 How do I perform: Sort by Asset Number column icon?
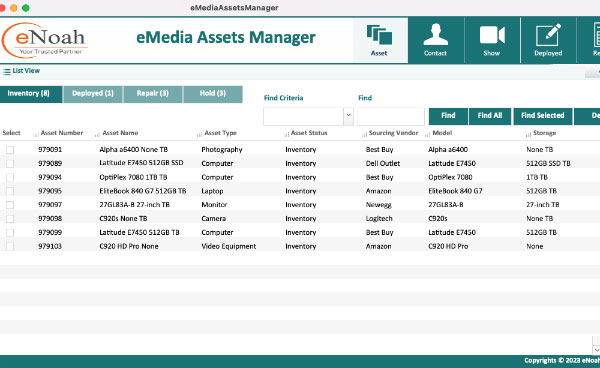pos(36,134)
